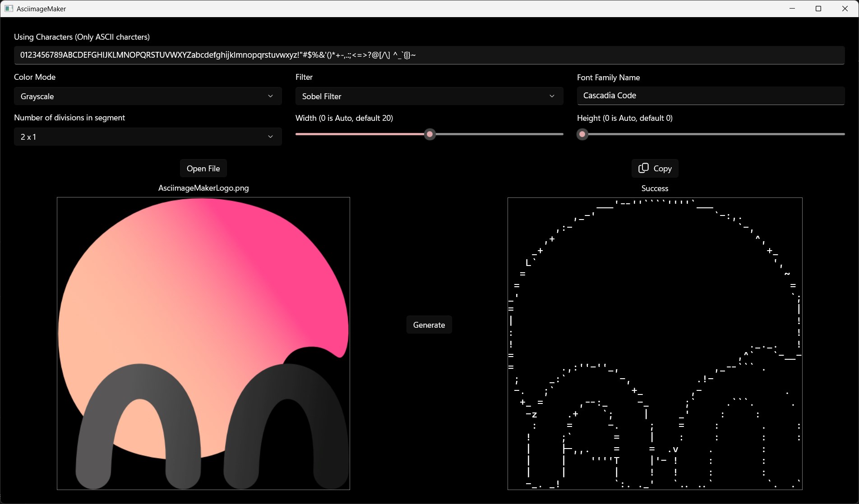Click the source logo image preview
Viewport: 859px width, 504px height.
coord(203,344)
